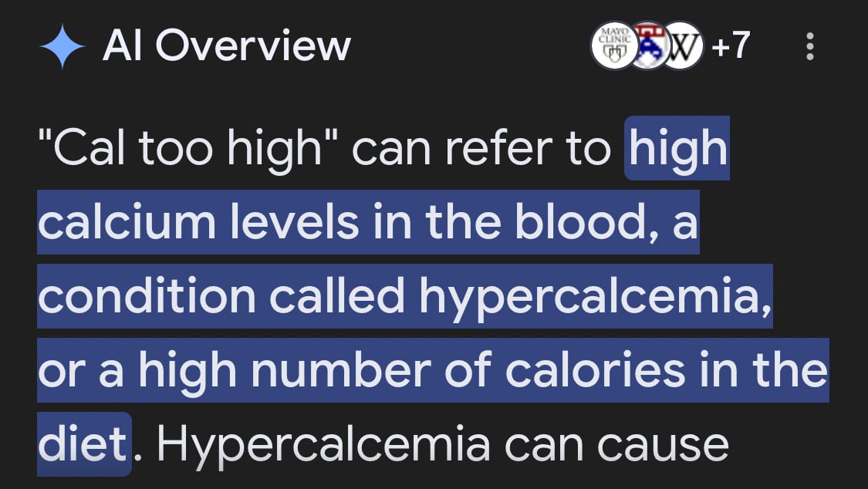Viewport: 868px width, 489px height.
Task: Select the AI Overview heading
Action: pos(226,46)
